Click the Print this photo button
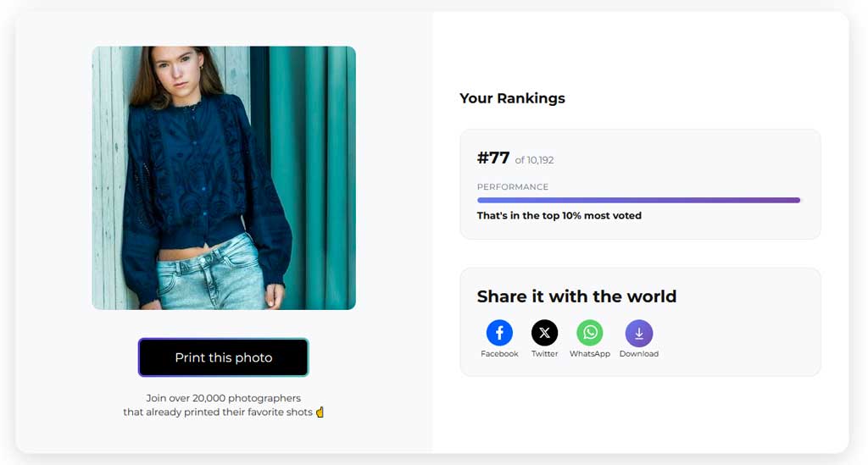868x465 pixels. 224,357
